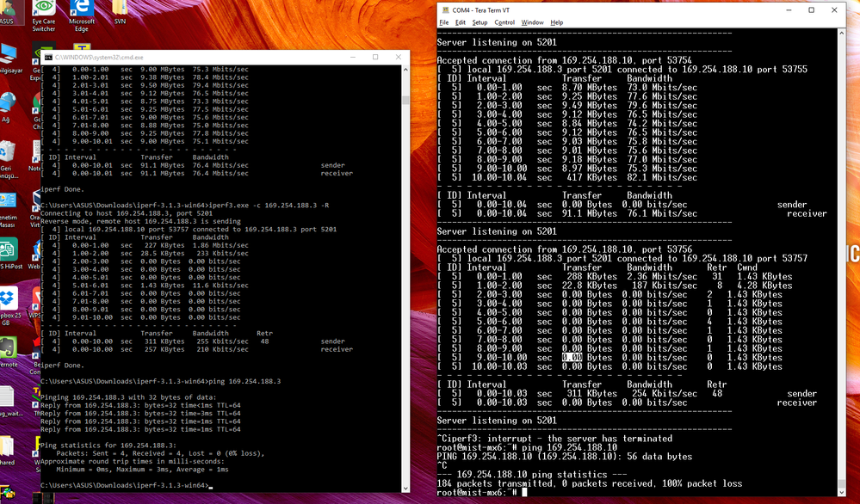This screenshot has width=860, height=504.
Task: Open the Window menu in Tera Term
Action: [x=534, y=22]
